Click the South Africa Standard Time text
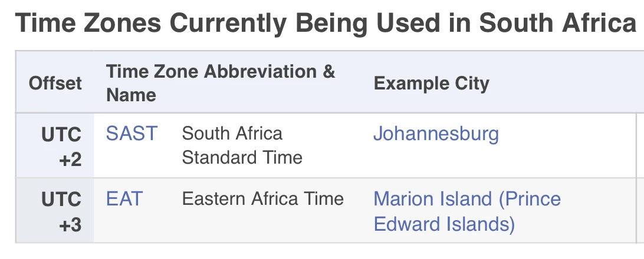This screenshot has width=644, height=259. coord(242,145)
